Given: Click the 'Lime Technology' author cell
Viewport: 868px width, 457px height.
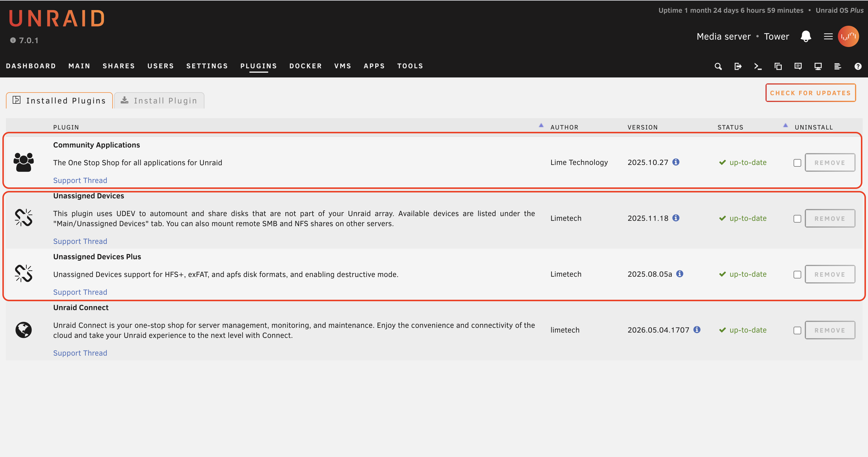Looking at the screenshot, I should pyautogui.click(x=579, y=163).
